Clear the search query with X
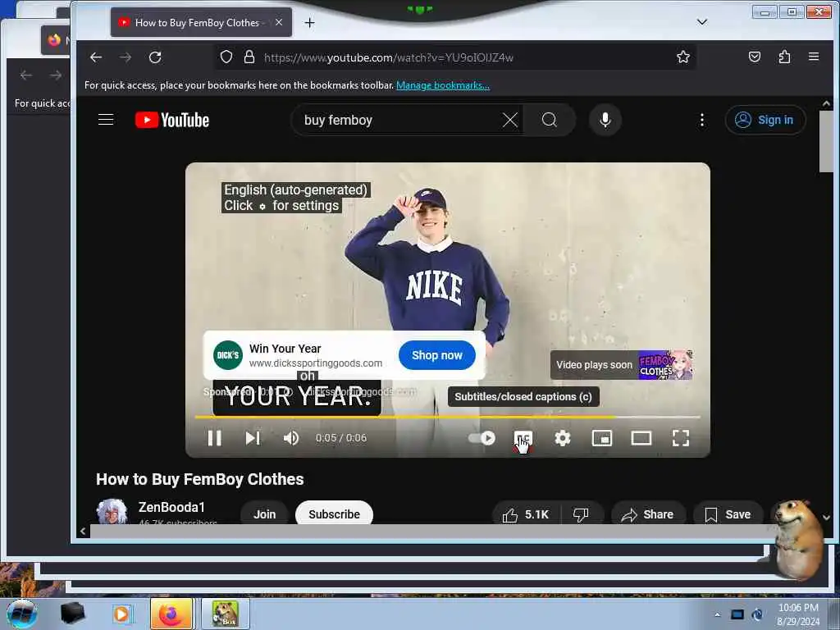This screenshot has width=840, height=630. click(x=510, y=120)
